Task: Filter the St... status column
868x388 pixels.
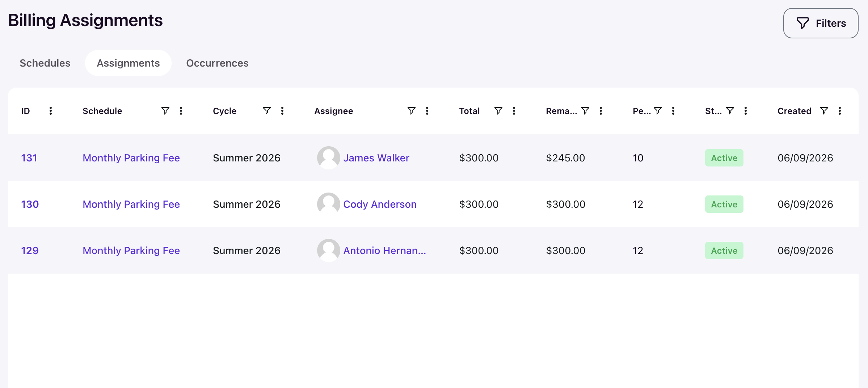Action: (730, 111)
